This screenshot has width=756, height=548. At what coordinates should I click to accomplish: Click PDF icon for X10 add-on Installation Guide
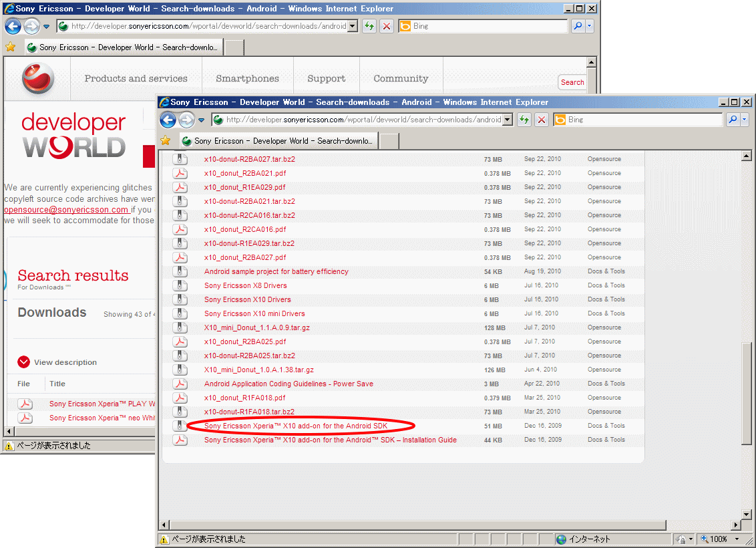(180, 440)
